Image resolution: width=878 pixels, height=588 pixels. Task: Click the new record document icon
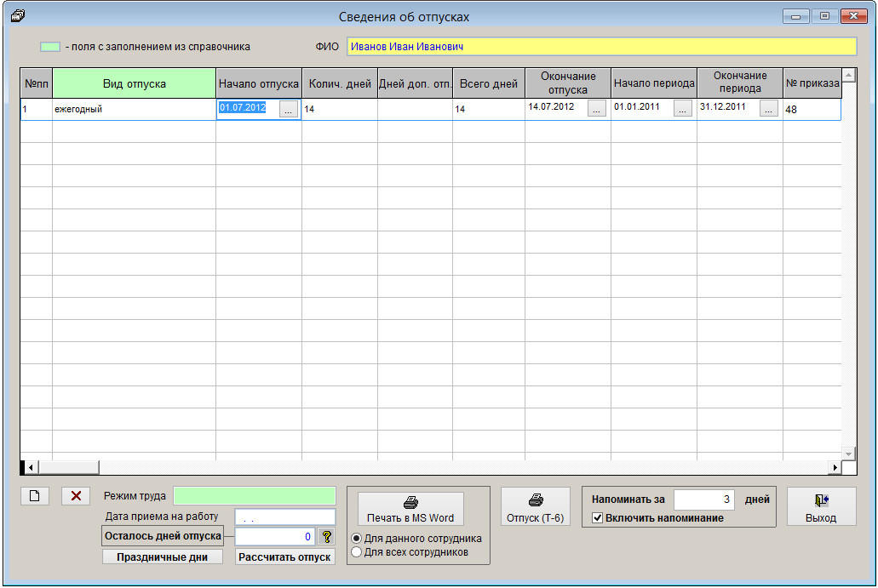(35, 496)
